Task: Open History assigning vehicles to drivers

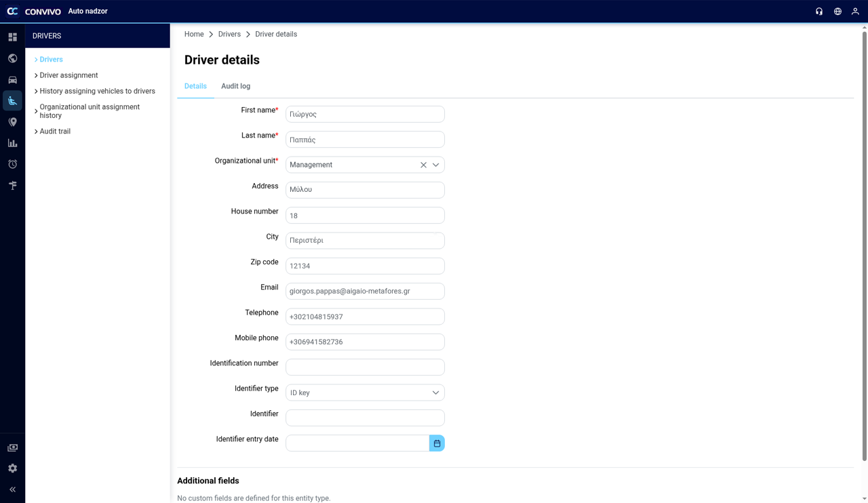Action: 97,91
